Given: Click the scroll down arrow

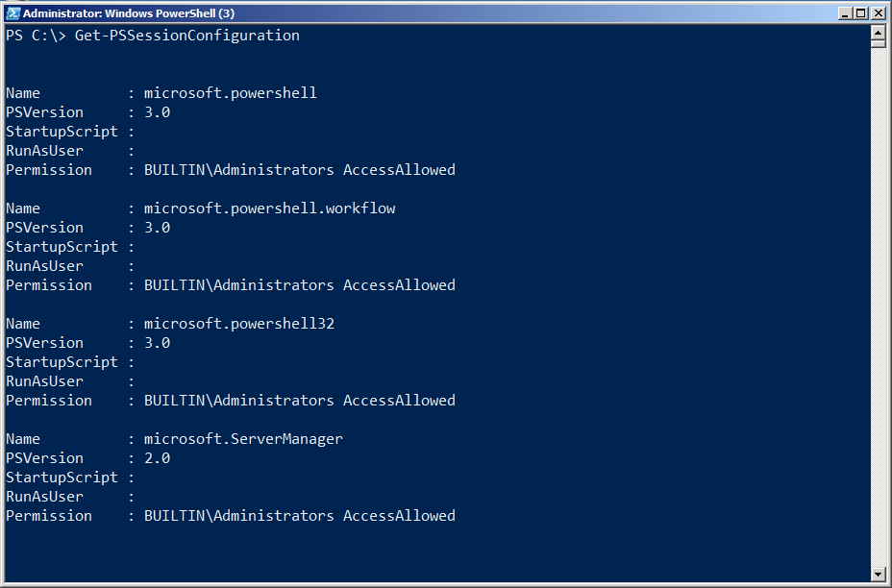Looking at the screenshot, I should click(878, 574).
